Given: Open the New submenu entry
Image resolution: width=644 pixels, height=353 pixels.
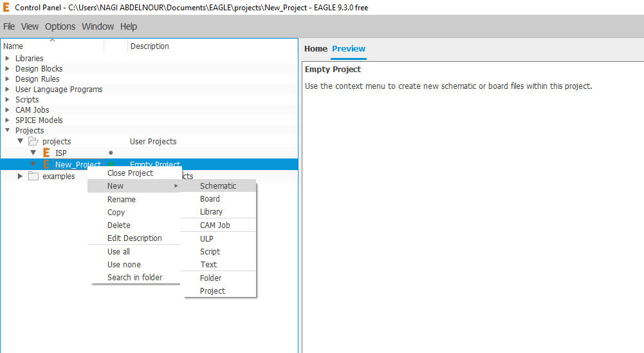Looking at the screenshot, I should [x=134, y=186].
